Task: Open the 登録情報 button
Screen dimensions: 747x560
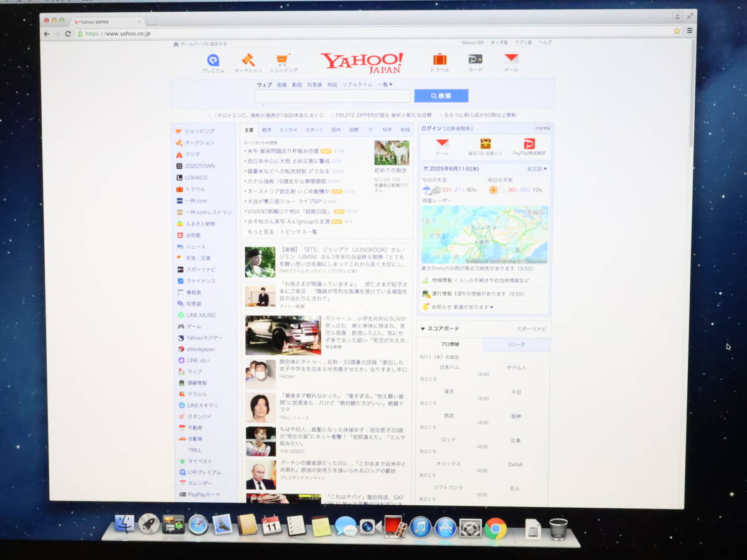Action: point(542,128)
